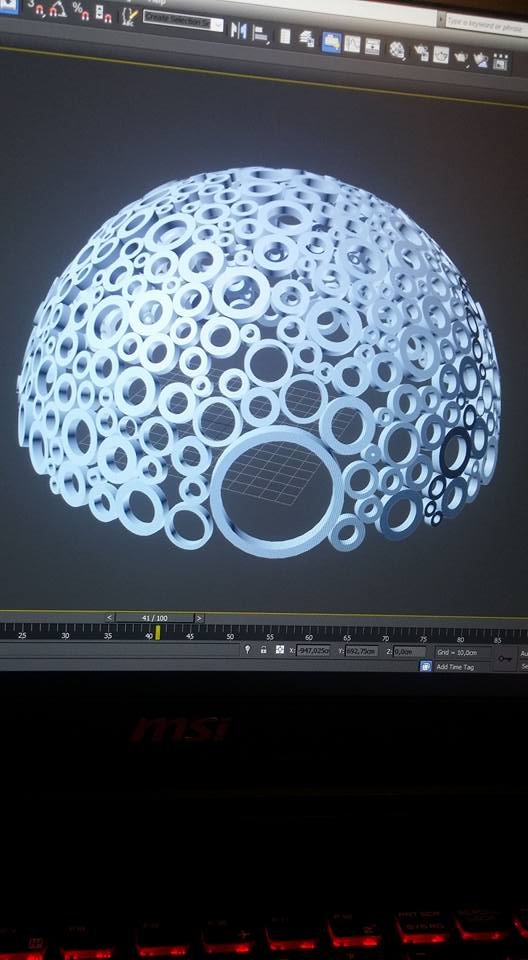Toggle Absolute/Offset transform mode icon
Screen dimensions: 528x960
[x=279, y=650]
